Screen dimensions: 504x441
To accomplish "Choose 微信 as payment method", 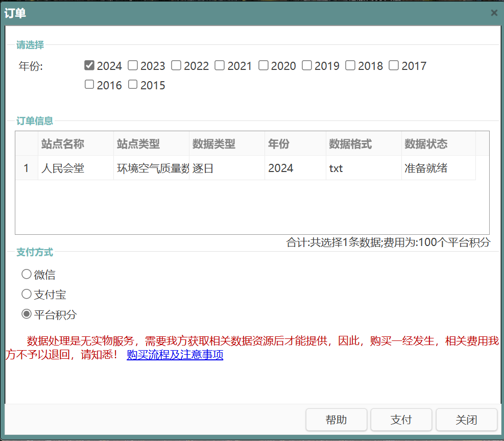I will [x=27, y=275].
